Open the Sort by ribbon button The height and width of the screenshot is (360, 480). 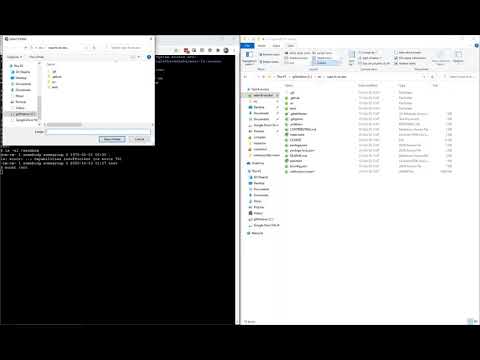351,58
